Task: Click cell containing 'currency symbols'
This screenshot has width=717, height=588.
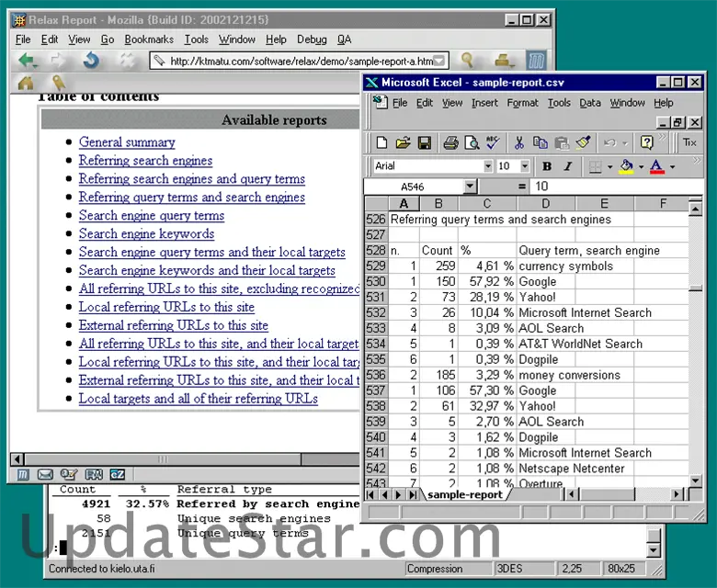Action: [x=565, y=266]
